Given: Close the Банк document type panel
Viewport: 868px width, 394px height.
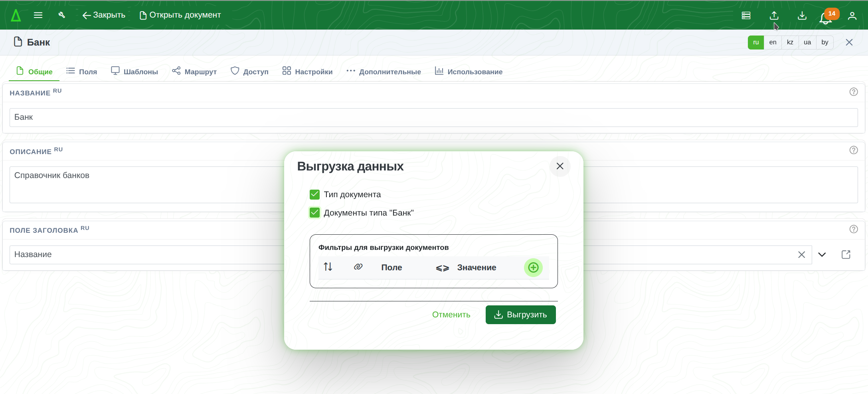Looking at the screenshot, I should point(849,42).
